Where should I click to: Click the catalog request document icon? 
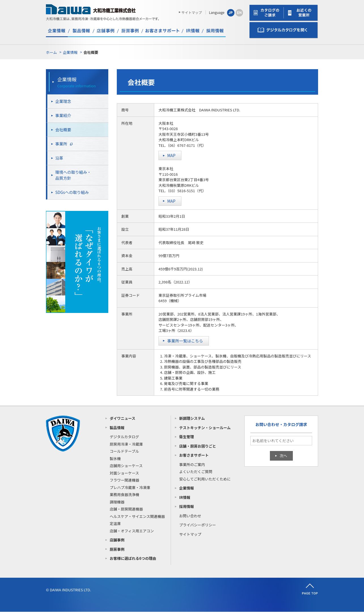tap(256, 13)
